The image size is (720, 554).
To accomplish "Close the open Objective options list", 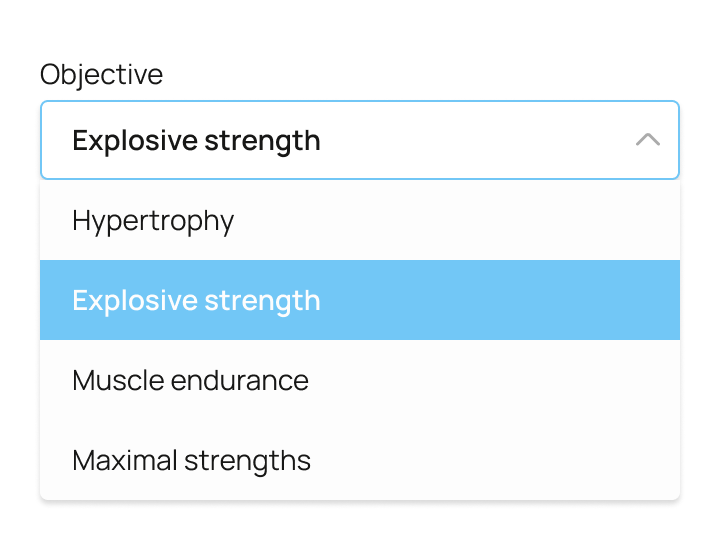I will (648, 140).
